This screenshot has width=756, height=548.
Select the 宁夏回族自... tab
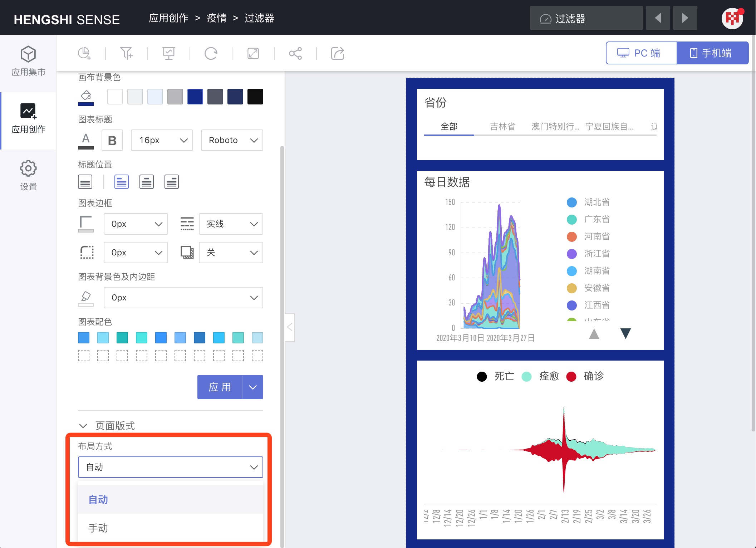(609, 127)
